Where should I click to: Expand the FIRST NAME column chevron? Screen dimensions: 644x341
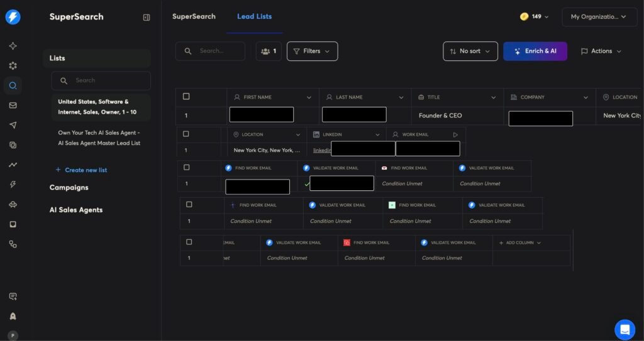[309, 98]
